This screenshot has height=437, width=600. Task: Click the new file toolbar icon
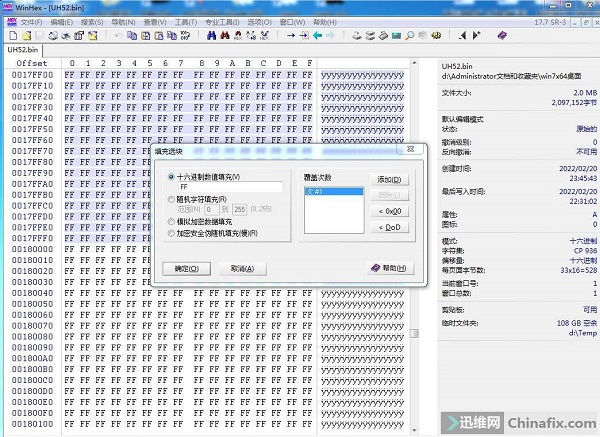(x=8, y=35)
